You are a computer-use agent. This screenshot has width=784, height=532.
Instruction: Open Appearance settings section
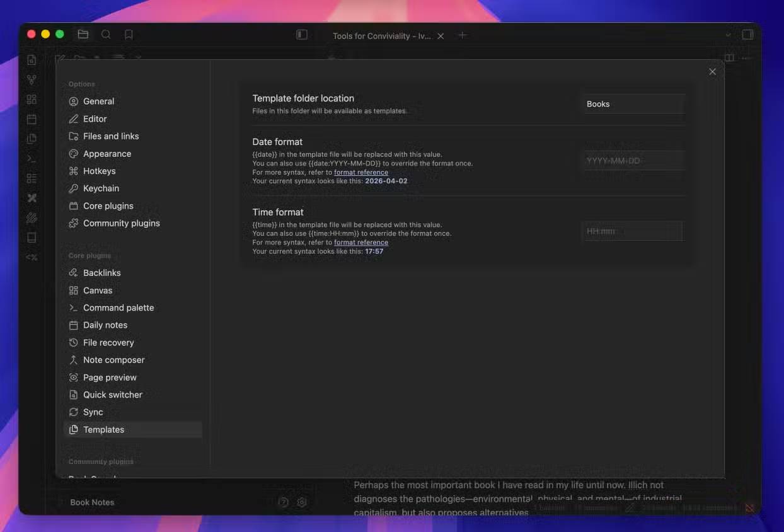click(x=133, y=154)
